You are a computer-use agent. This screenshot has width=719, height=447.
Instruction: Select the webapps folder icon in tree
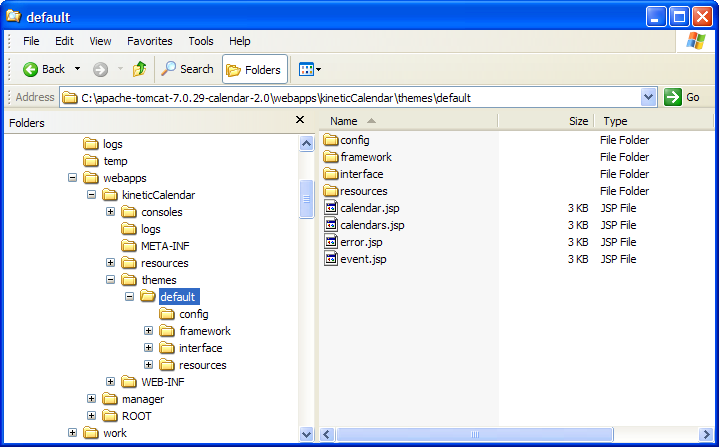coord(91,177)
